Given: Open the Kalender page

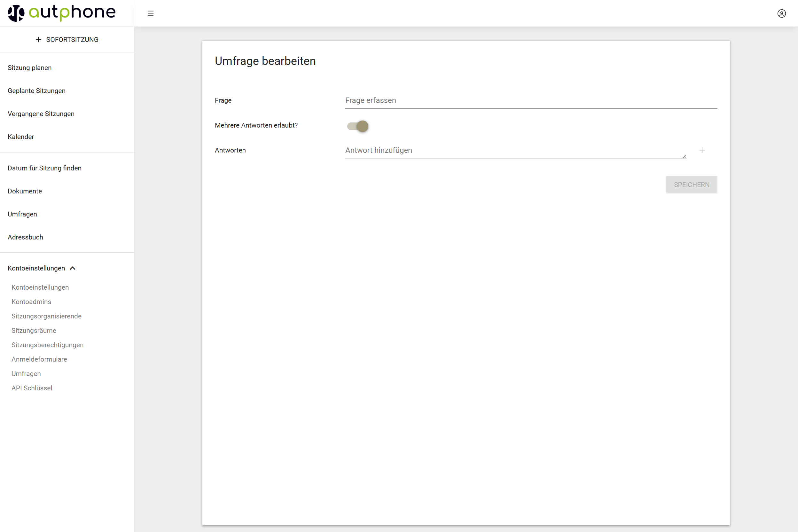Looking at the screenshot, I should click(x=21, y=137).
